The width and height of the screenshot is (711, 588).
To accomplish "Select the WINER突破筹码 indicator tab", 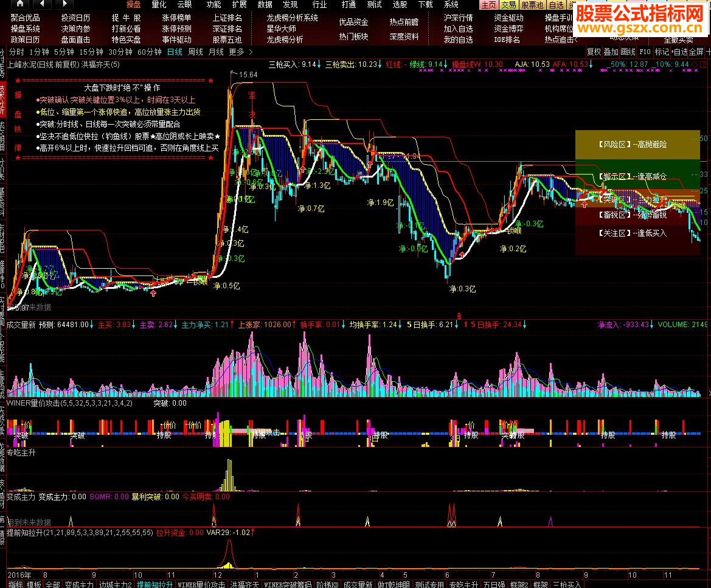I will (288, 584).
